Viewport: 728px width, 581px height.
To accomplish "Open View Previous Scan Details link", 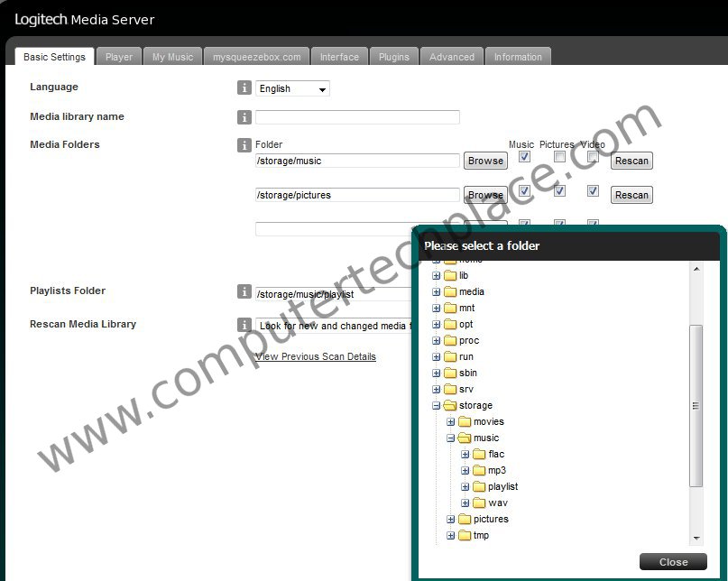I will (316, 356).
